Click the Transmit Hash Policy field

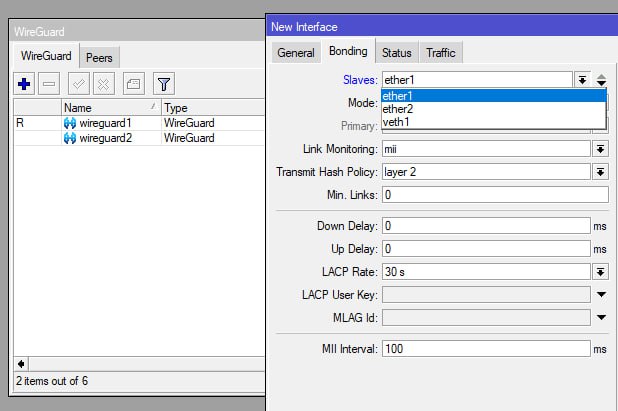tap(486, 172)
